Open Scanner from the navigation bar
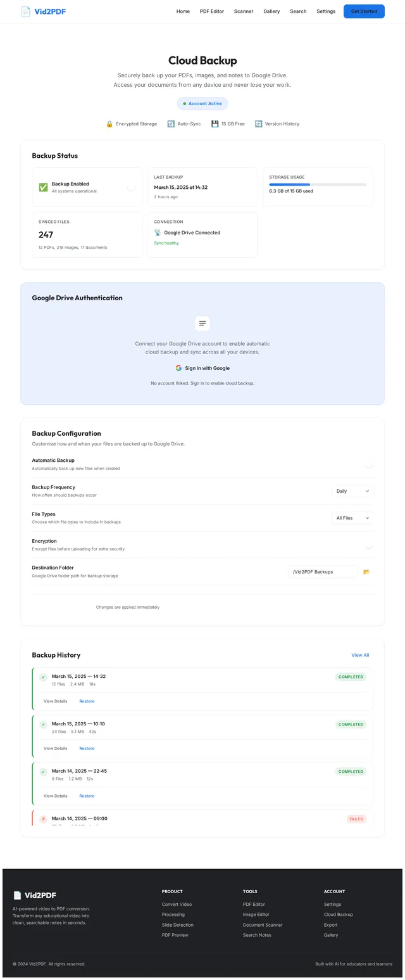This screenshot has height=980, width=405. coord(244,11)
